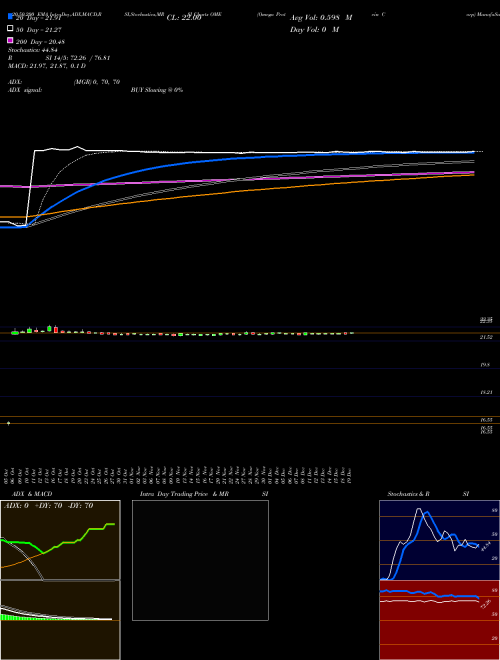Select the '200 Day - 20.48' legend text
500x660 pixels.
[40, 42]
